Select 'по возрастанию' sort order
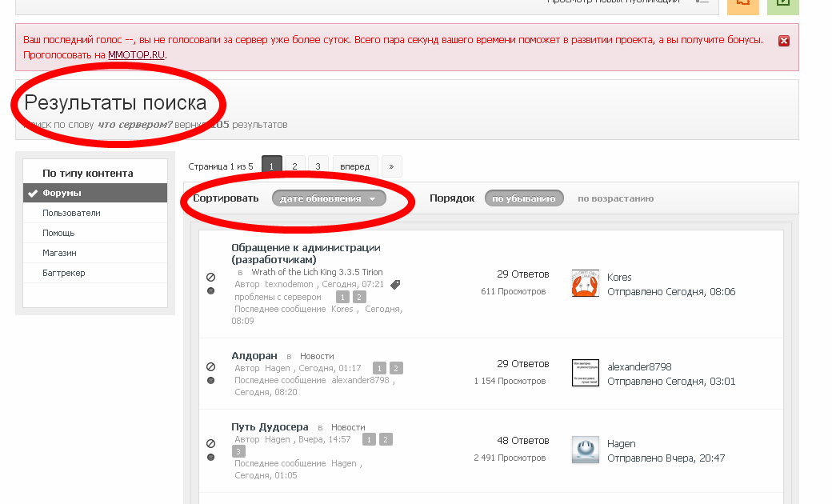The image size is (832, 504). pos(615,198)
